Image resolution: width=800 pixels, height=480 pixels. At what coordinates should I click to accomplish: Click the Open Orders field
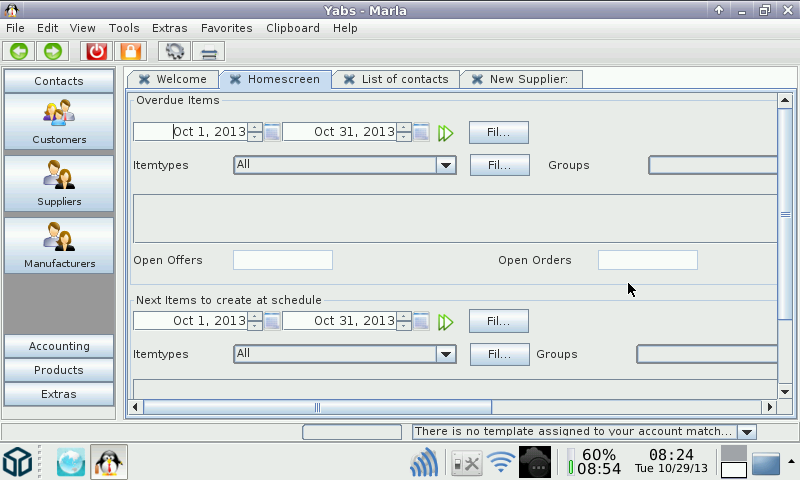647,260
